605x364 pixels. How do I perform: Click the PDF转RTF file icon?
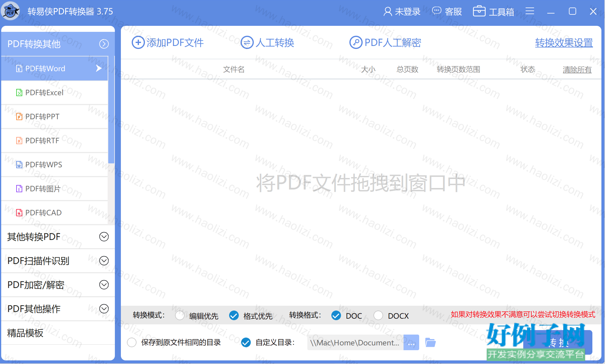tap(19, 141)
